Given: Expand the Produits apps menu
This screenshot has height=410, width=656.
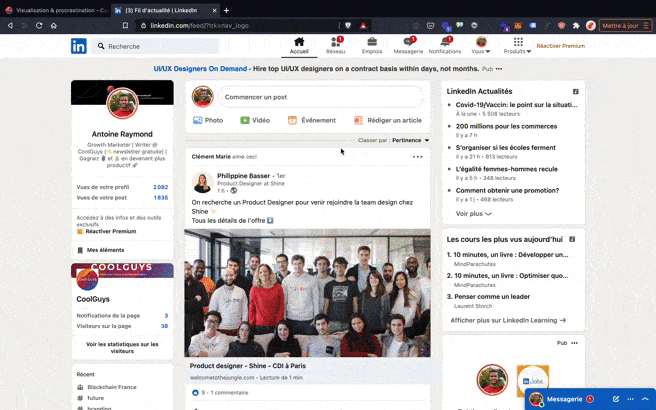Looking at the screenshot, I should tap(518, 46).
